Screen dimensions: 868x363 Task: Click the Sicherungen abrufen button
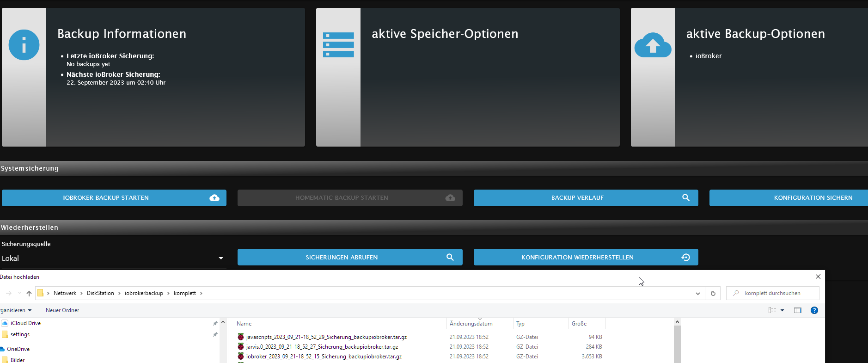tap(350, 257)
